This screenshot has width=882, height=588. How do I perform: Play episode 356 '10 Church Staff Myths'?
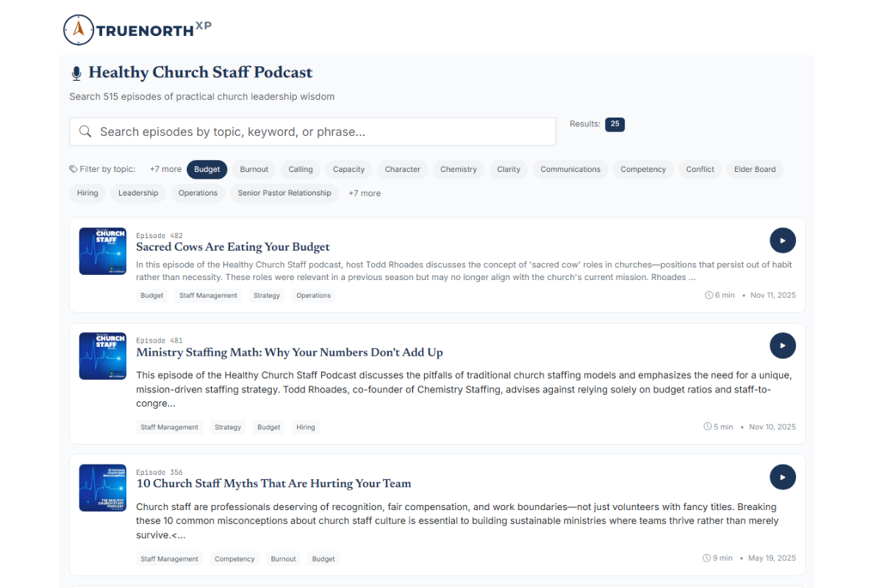782,477
